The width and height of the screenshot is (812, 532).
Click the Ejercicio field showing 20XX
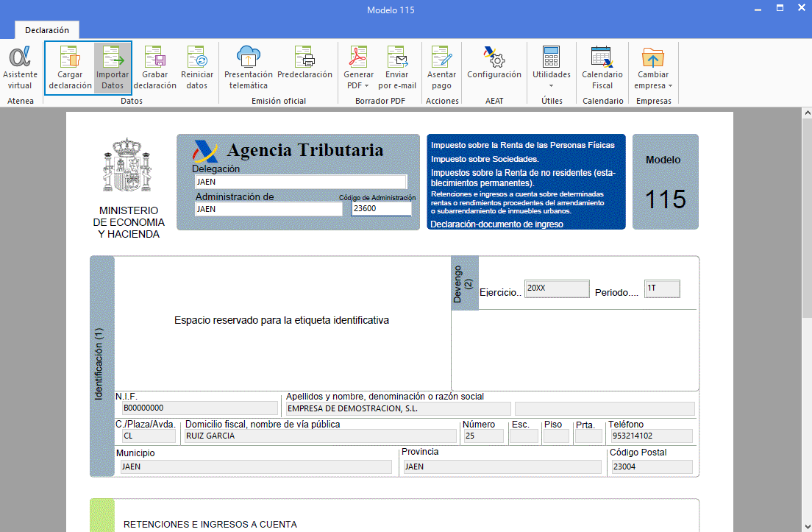[x=557, y=288]
